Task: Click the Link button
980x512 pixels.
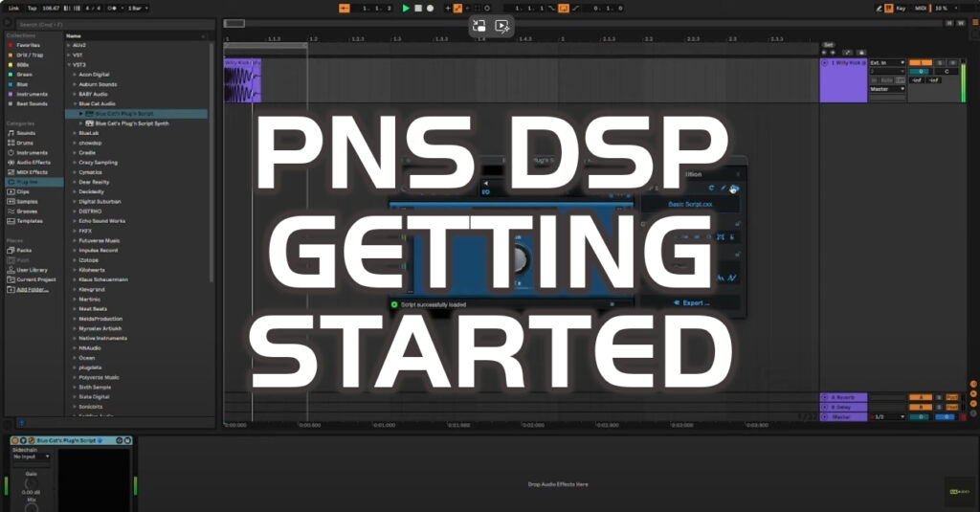Action: (13, 8)
